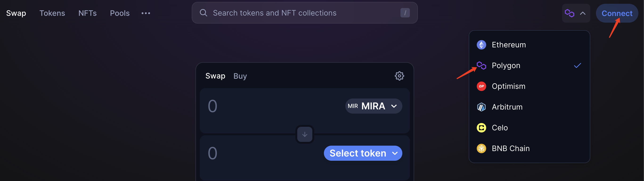Click the Polygon logo in network list
Screen dimensions: 644x181
point(481,66)
